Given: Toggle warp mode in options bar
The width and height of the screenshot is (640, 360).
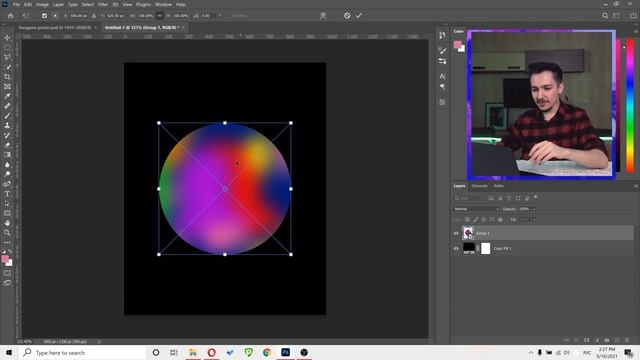Looking at the screenshot, I should [x=323, y=16].
